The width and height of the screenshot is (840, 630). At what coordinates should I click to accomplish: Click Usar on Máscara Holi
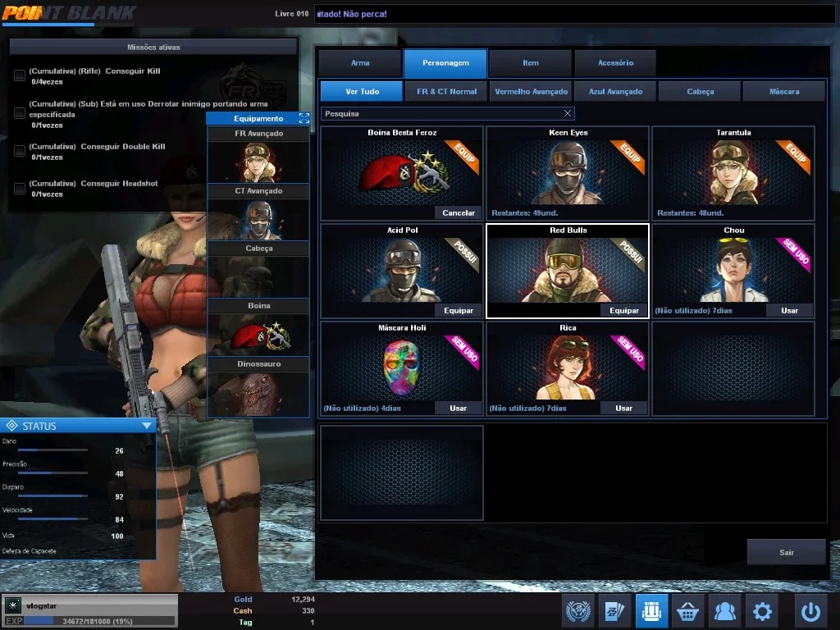click(458, 408)
